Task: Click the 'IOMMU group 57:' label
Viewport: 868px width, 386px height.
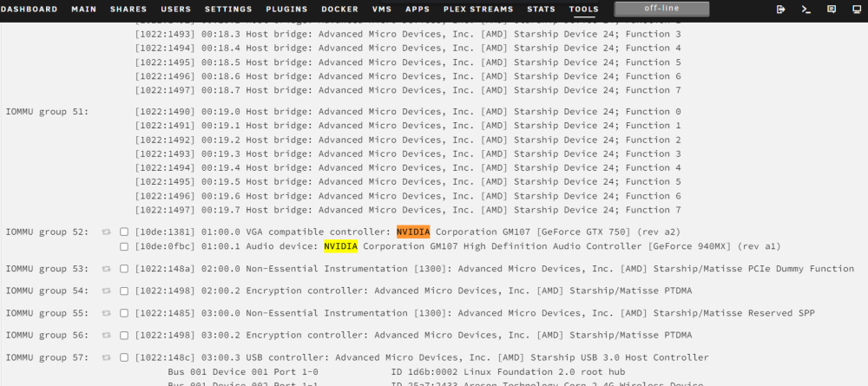Action: click(47, 357)
